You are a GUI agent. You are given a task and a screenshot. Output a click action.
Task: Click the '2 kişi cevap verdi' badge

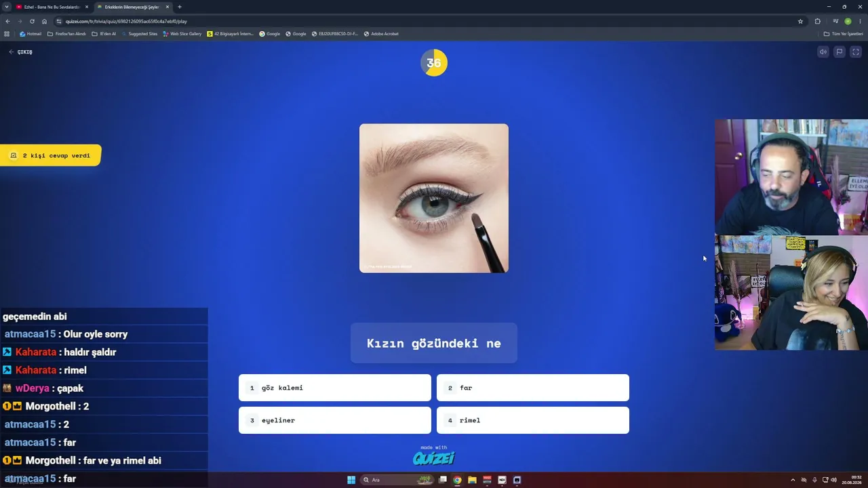coord(50,155)
